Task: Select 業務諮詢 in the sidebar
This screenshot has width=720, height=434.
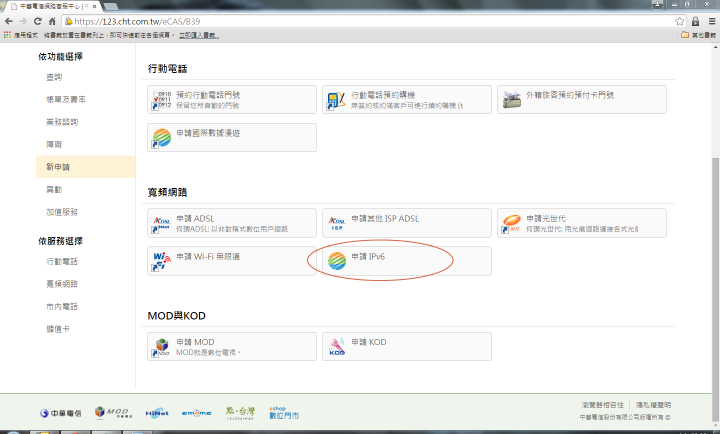Action: [62, 122]
